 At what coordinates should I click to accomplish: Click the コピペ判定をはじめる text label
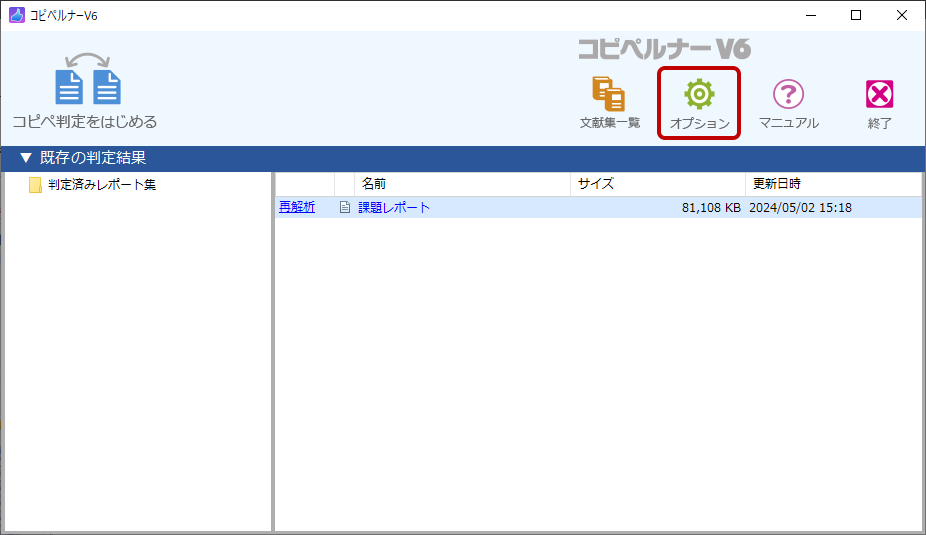pos(85,122)
